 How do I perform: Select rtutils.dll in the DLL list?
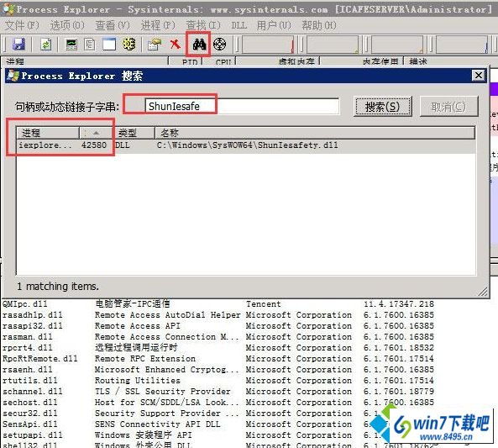[x=30, y=381]
